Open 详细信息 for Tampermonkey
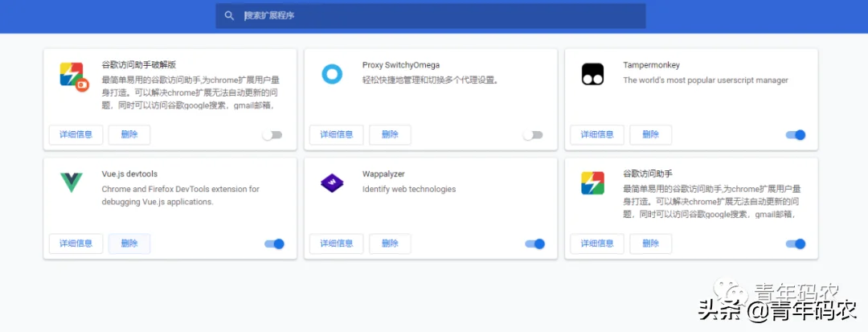This screenshot has height=332, width=868. pos(597,135)
